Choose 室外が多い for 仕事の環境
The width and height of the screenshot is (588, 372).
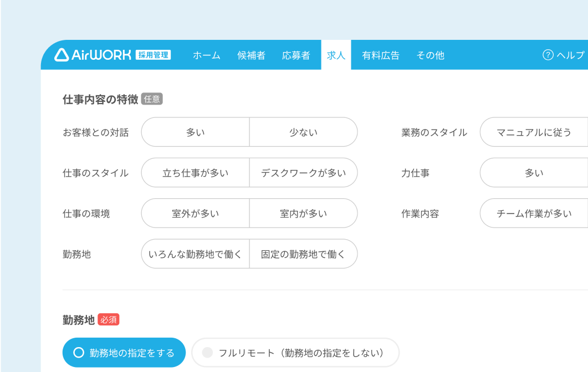[x=195, y=213]
